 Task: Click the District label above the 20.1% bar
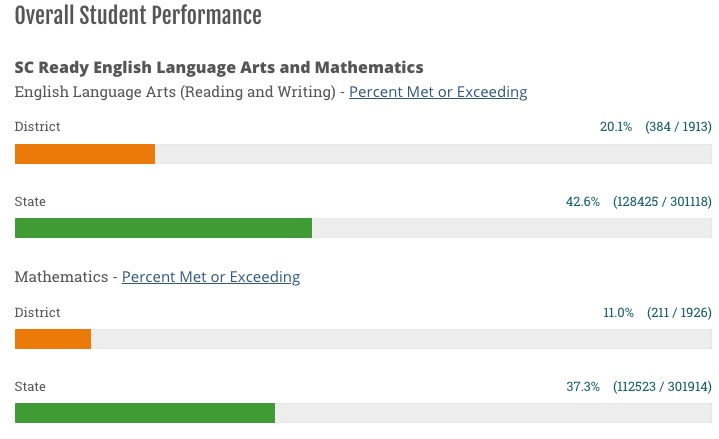(37, 127)
